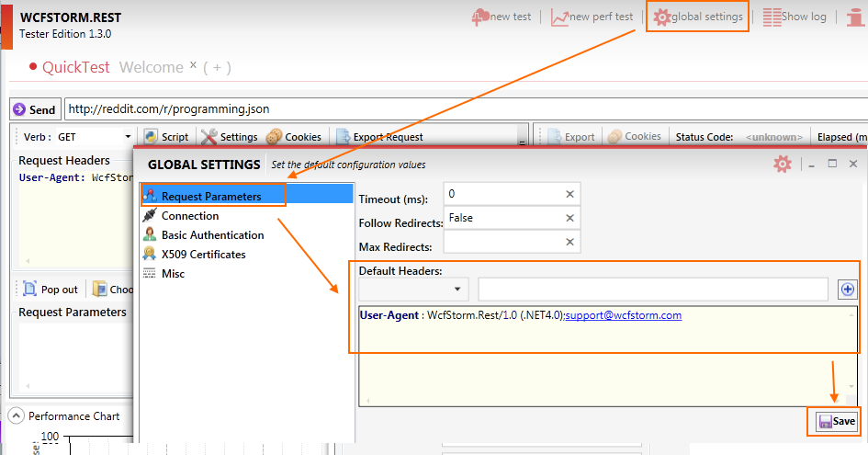Open request Settings with wrench icon
This screenshot has width=868, height=455.
(230, 136)
